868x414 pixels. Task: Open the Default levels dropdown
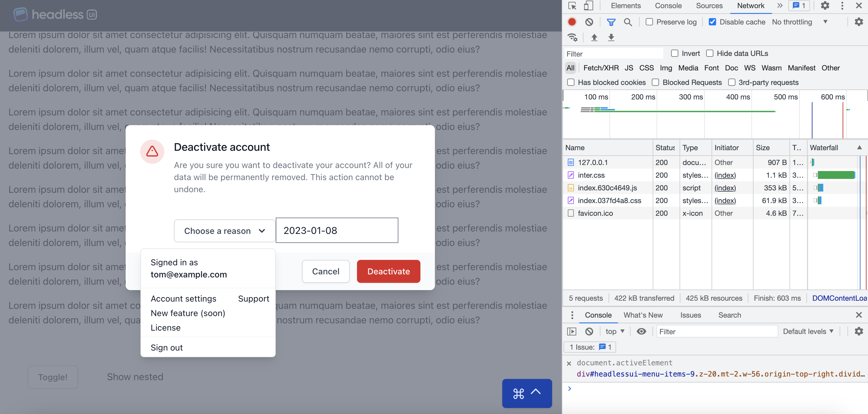808,332
